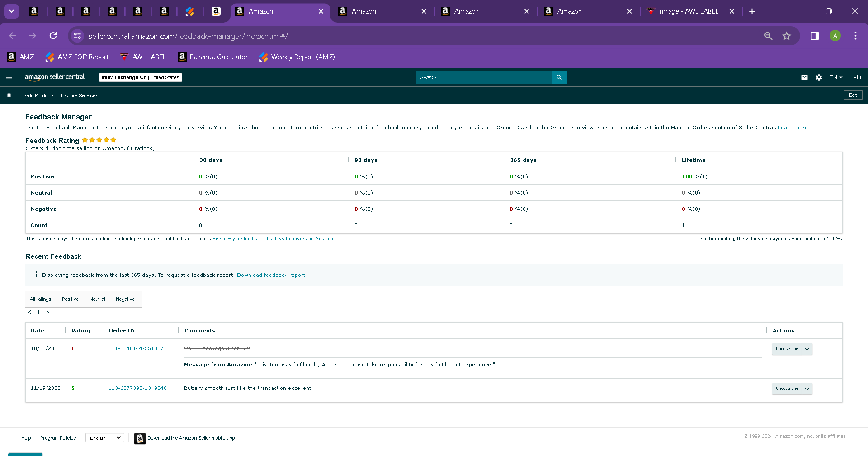The height and width of the screenshot is (456, 868).
Task: Expand the EN language dropdown
Action: pos(836,77)
